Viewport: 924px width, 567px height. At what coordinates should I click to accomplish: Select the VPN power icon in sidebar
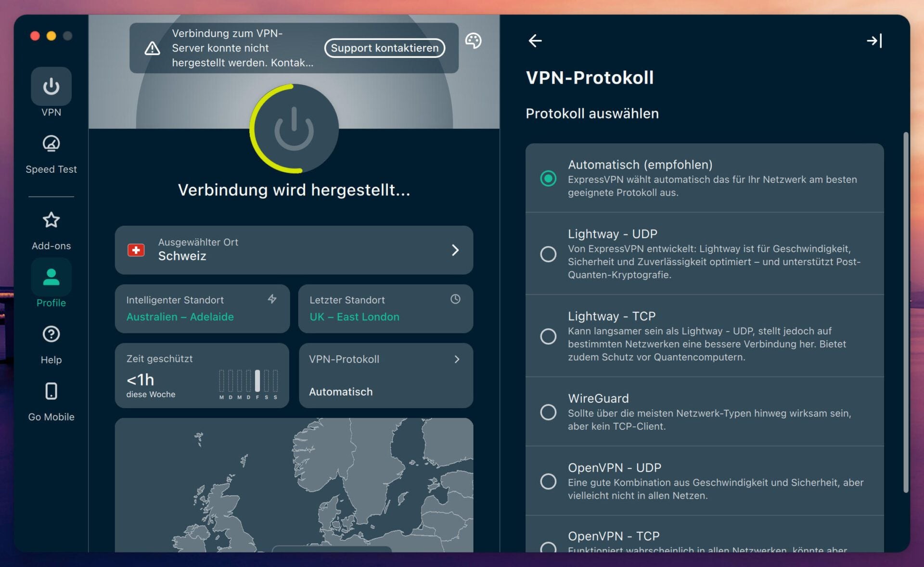(51, 87)
